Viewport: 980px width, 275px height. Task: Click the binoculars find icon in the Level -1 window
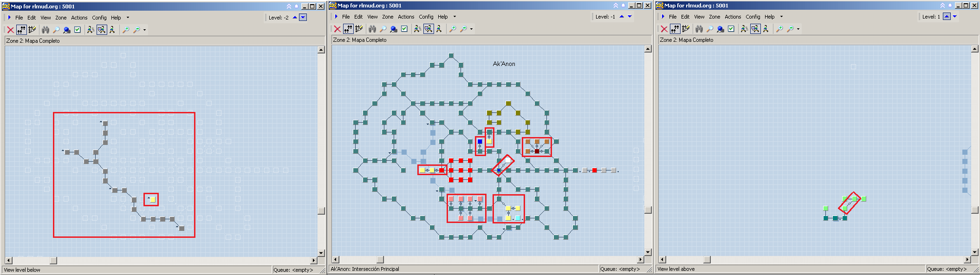pos(372,29)
